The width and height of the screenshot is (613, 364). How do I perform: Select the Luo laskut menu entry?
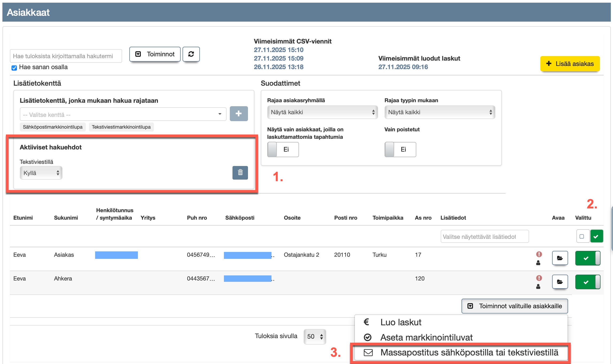point(401,322)
